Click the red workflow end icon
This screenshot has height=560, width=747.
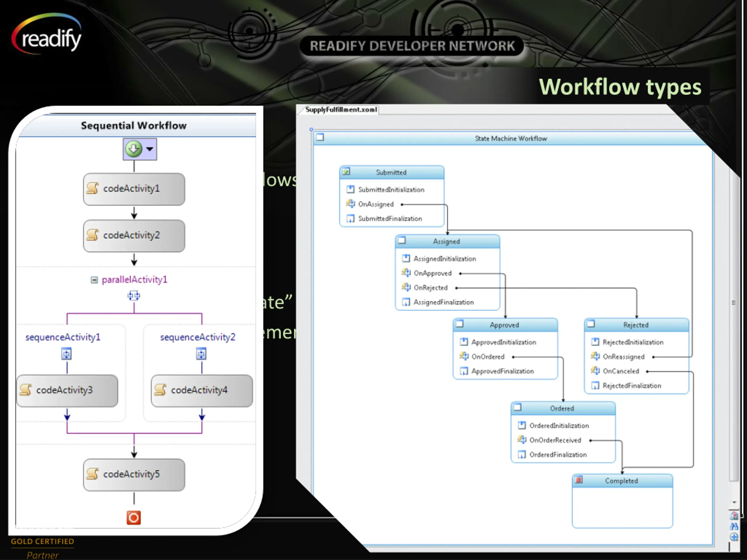tap(133, 517)
